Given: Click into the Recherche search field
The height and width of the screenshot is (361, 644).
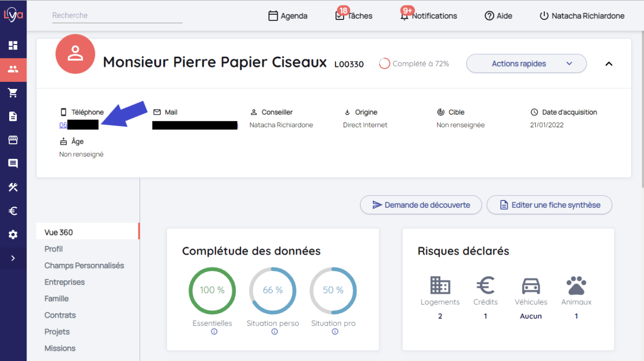Looking at the screenshot, I should click(117, 16).
